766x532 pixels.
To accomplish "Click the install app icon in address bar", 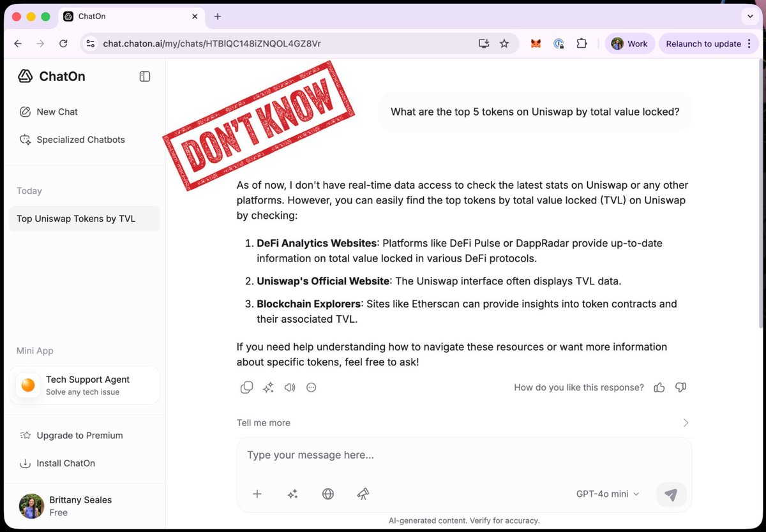I will pos(484,43).
